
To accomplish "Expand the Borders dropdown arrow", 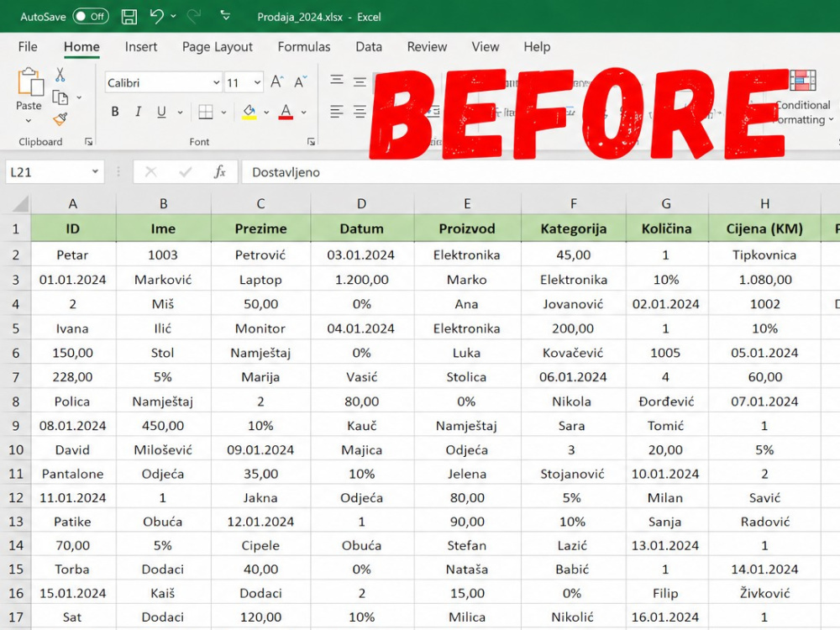I will click(224, 113).
